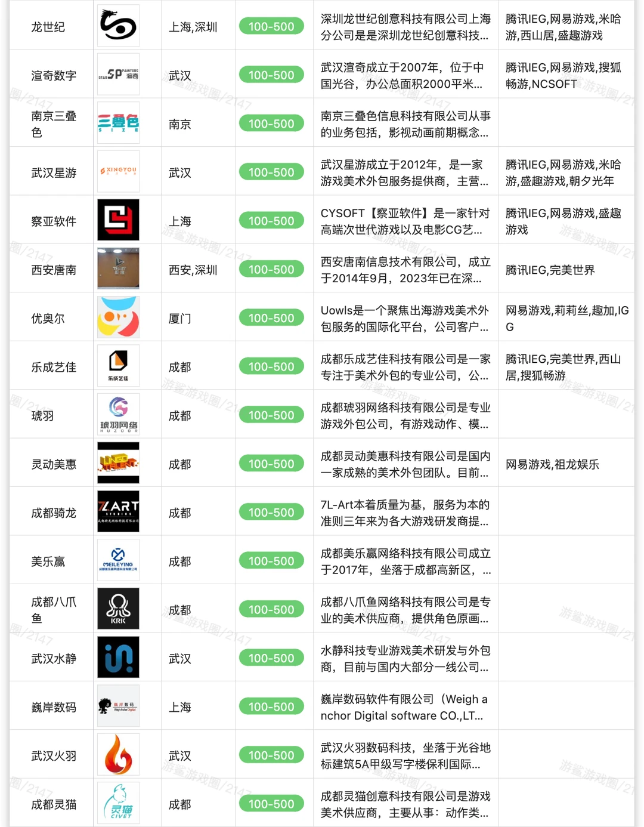The width and height of the screenshot is (644, 827).
Task: Open the 成都灵猫 civet logo
Action: 118,804
